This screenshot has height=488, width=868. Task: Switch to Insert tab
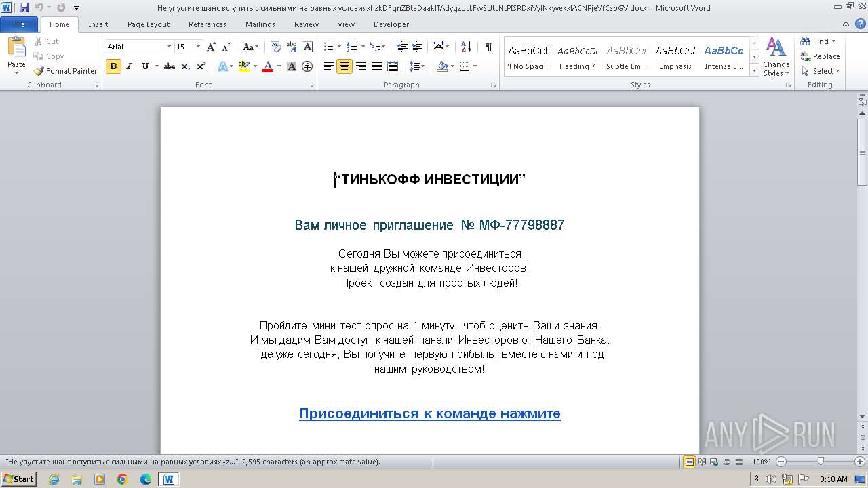(98, 24)
